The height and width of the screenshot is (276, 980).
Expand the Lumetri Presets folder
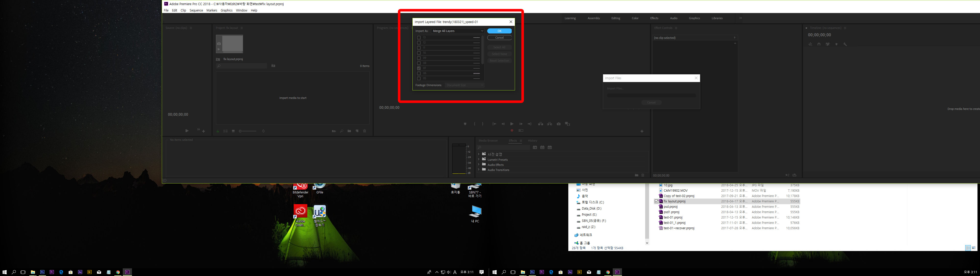(479, 159)
